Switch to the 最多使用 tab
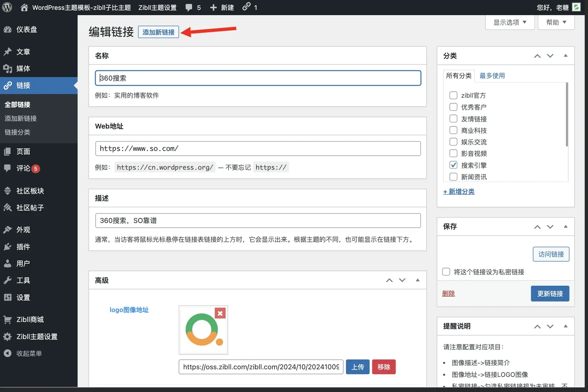Viewport: 588px width, 392px height. 492,76
